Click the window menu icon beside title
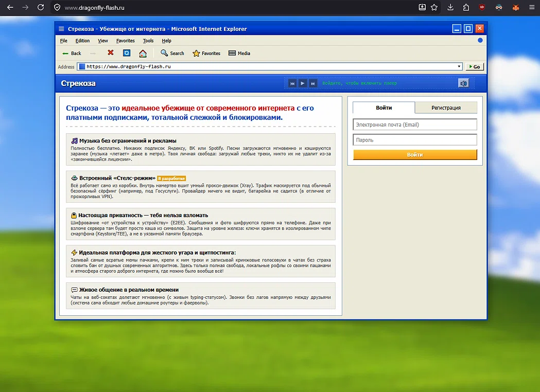540x392 pixels. click(x=61, y=29)
